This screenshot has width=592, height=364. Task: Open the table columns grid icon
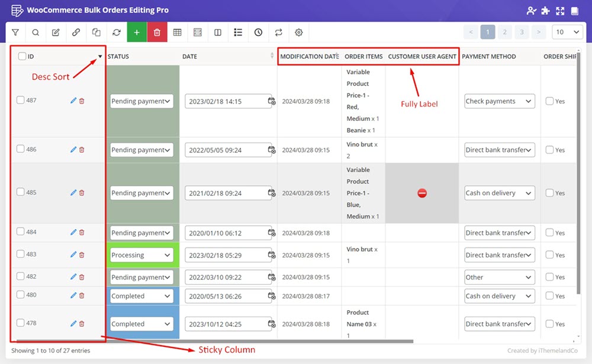coord(177,33)
